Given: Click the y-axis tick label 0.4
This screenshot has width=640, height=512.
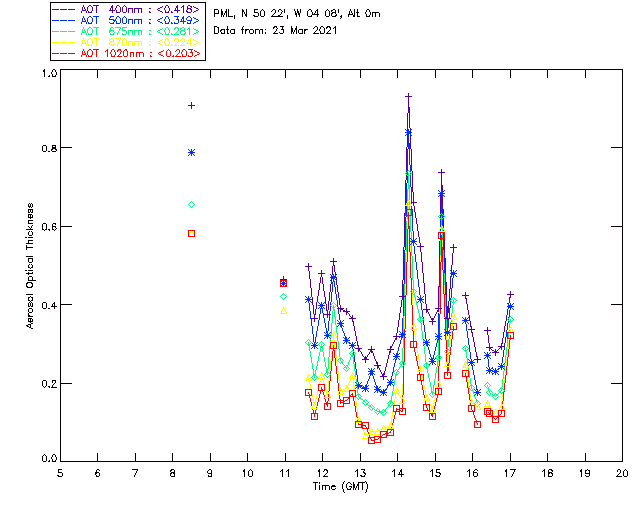Looking at the screenshot, I should click(49, 305).
